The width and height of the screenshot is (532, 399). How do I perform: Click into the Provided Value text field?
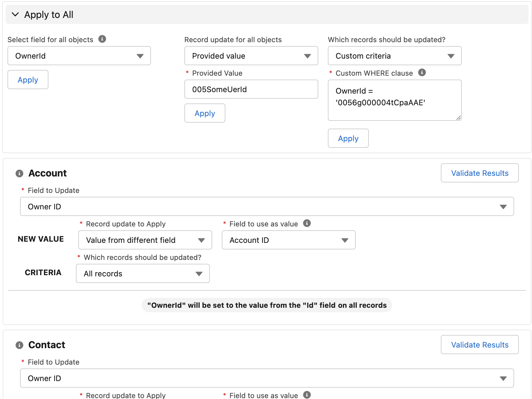click(x=251, y=89)
